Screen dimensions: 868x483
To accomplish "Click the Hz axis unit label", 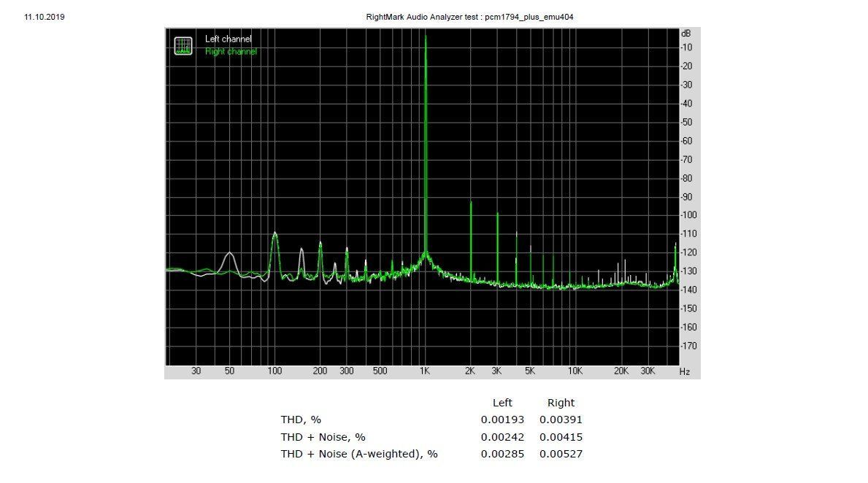I will [x=685, y=372].
